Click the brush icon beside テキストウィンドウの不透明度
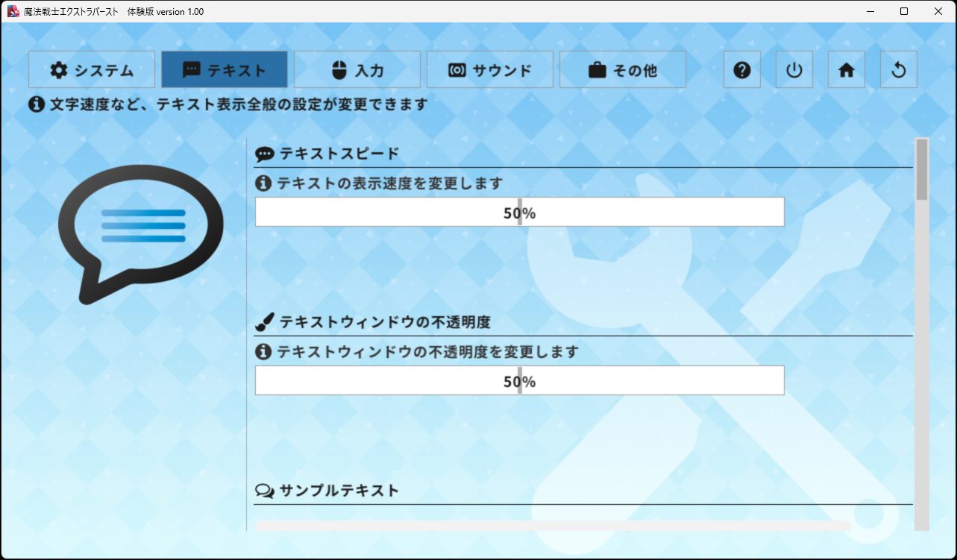The height and width of the screenshot is (560, 957). click(x=264, y=321)
